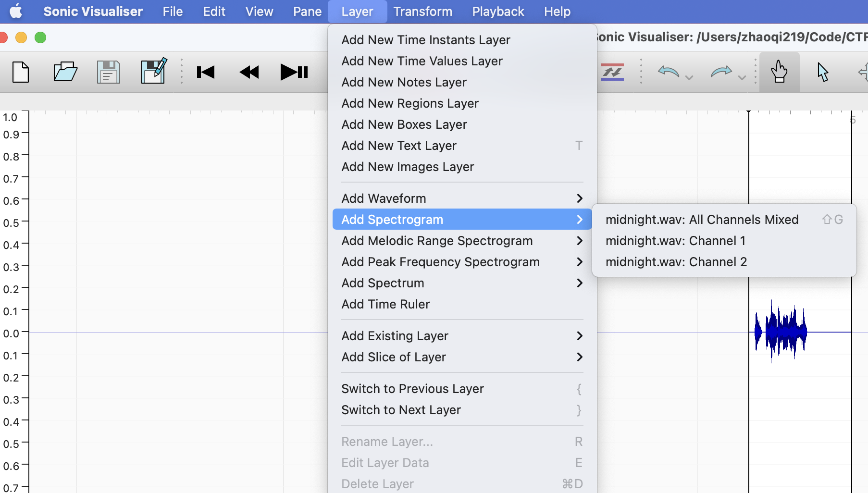Add New Time Instants Layer
868x493 pixels.
pyautogui.click(x=425, y=40)
